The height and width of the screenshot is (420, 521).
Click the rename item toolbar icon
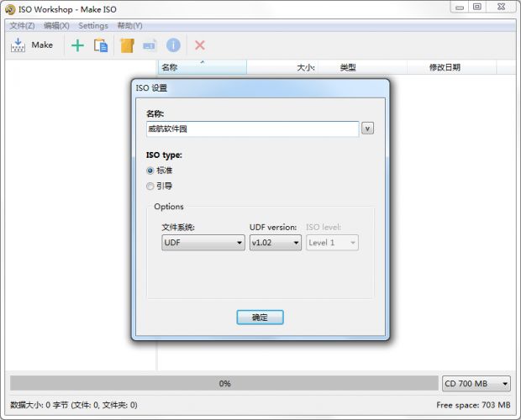[150, 45]
